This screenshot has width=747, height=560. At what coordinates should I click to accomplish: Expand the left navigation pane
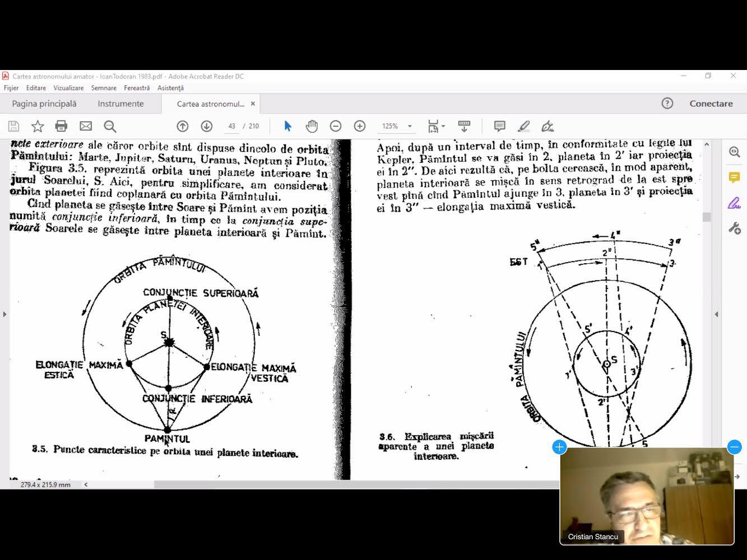tap(4, 314)
